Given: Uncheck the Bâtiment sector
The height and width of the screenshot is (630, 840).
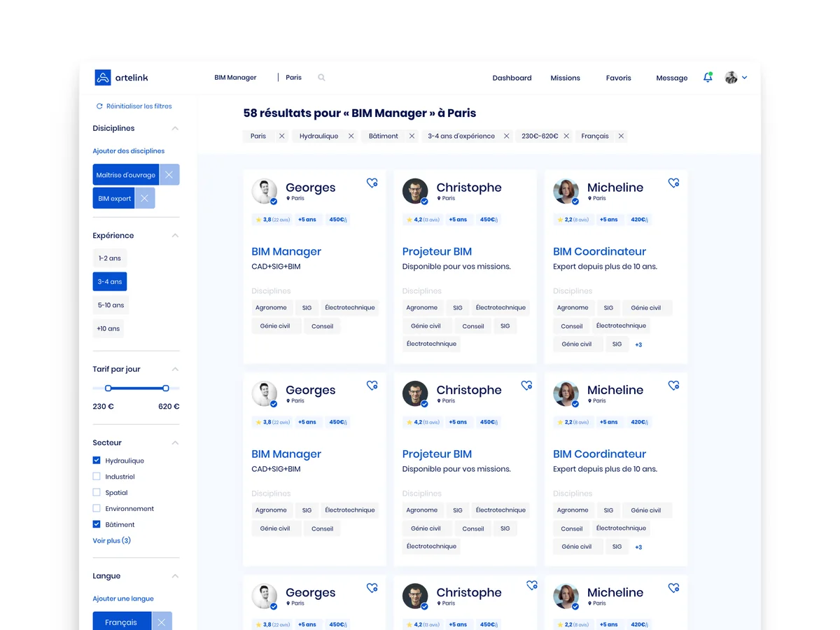Looking at the screenshot, I should [x=97, y=524].
